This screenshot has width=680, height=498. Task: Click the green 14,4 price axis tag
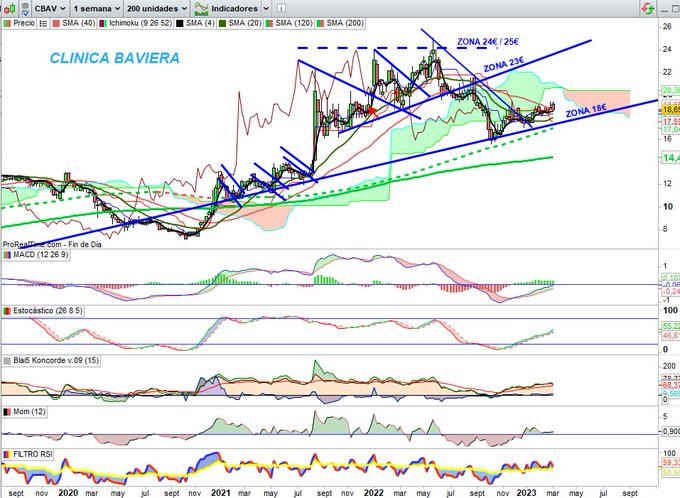670,158
